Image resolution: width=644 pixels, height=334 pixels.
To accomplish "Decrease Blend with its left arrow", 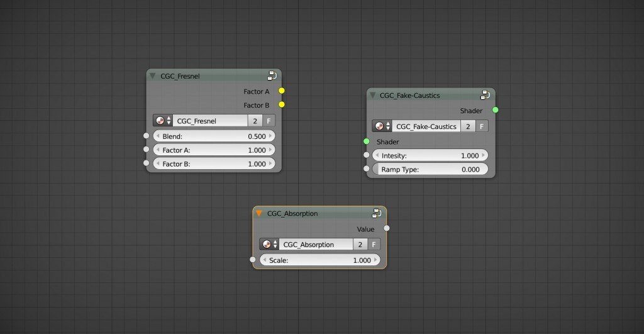I will [158, 136].
